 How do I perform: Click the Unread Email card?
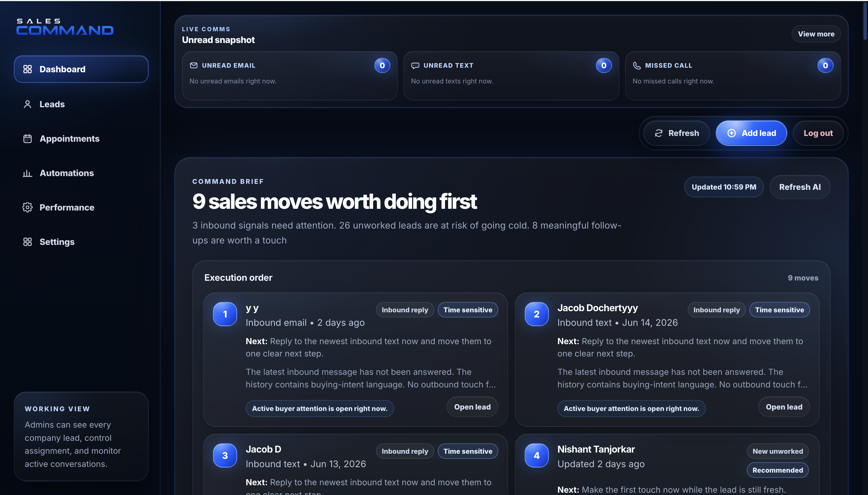click(290, 76)
